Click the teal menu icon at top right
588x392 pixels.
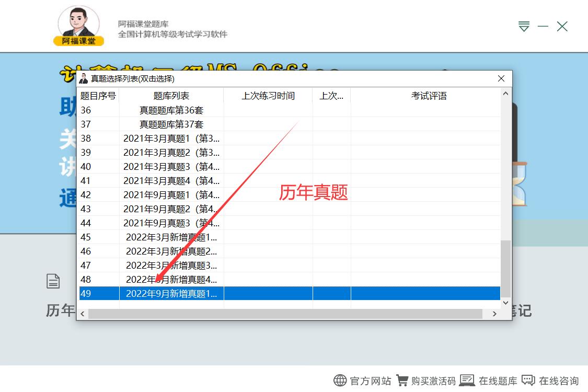click(523, 26)
